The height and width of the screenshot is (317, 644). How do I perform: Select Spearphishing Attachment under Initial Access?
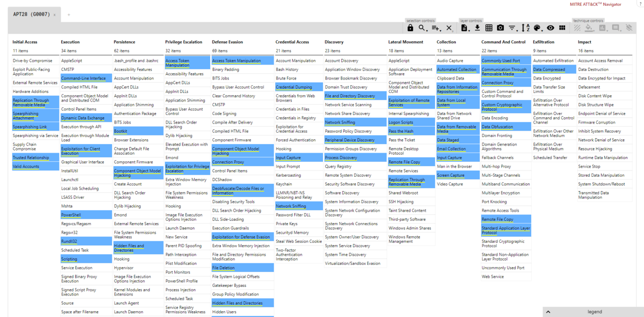(35, 116)
